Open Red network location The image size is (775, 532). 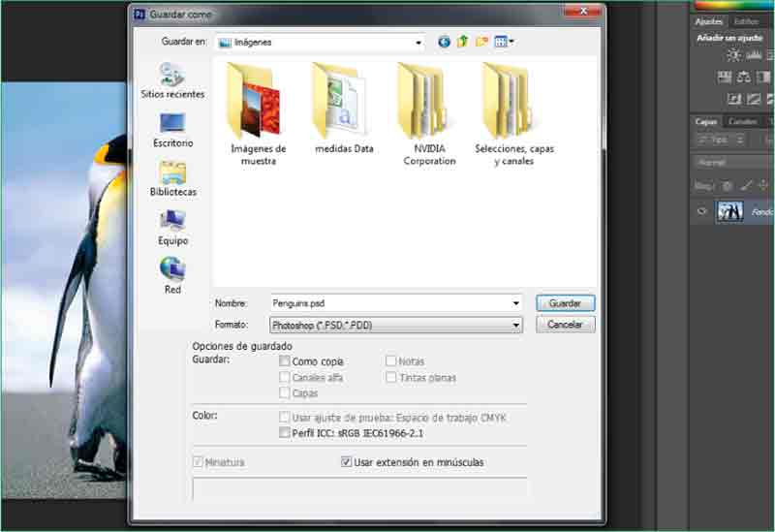click(x=172, y=276)
